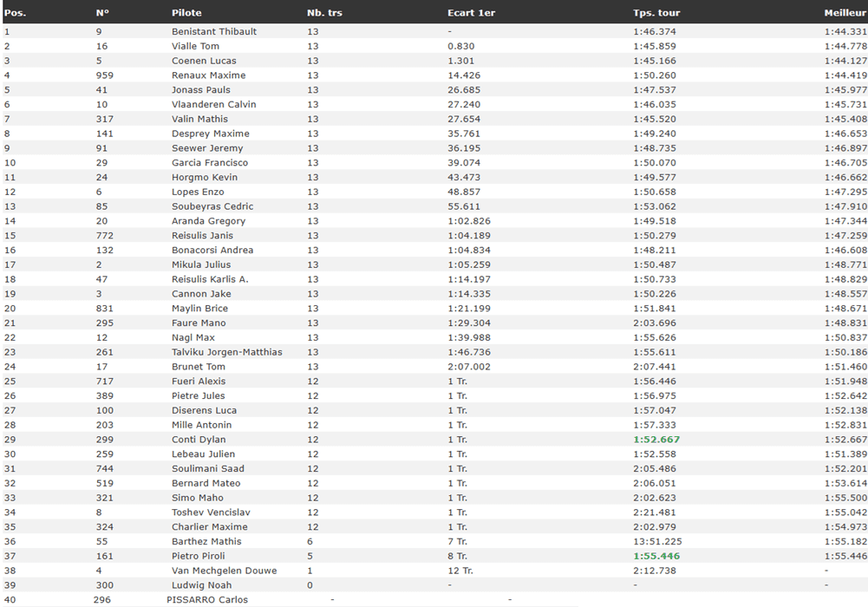Click PISSARRO Carlos in the last row

point(206,599)
